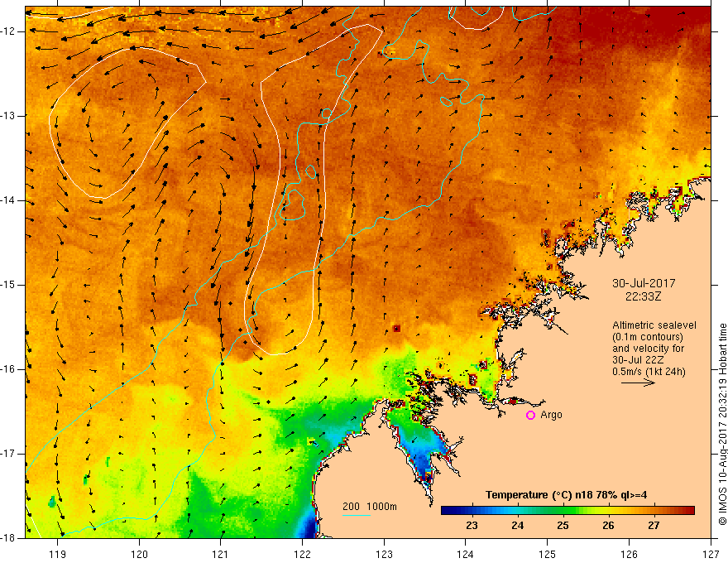Viewport: 728px width, 563px height.
Task: Click the 0.5m/s velocity scale arrow
Action: [x=639, y=383]
